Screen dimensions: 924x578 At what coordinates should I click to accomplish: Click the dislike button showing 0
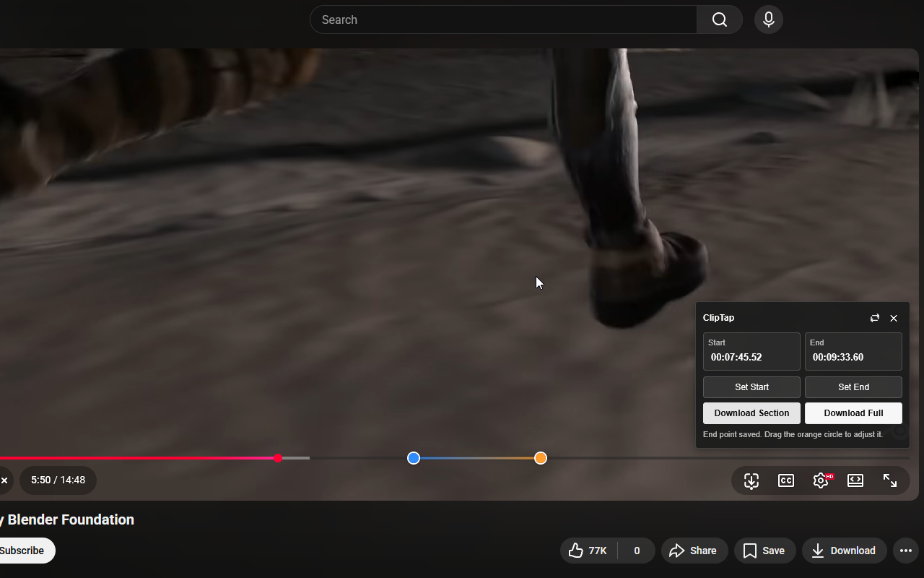pos(637,551)
